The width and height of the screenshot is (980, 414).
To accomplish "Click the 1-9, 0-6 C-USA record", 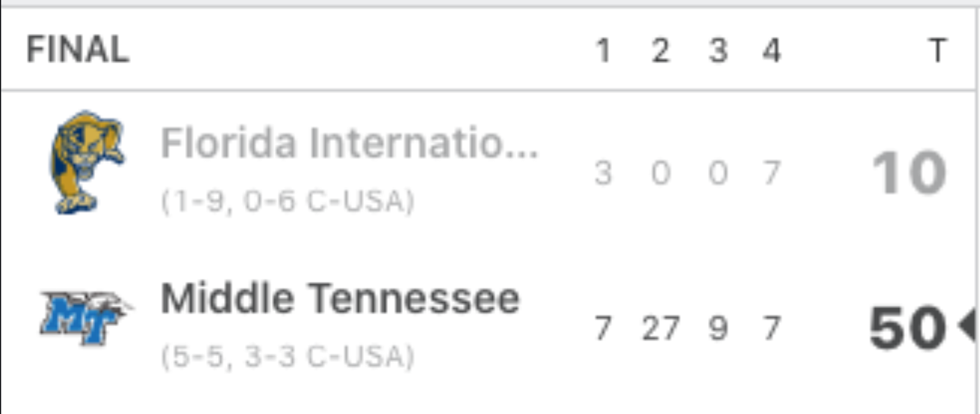I will pyautogui.click(x=288, y=201).
